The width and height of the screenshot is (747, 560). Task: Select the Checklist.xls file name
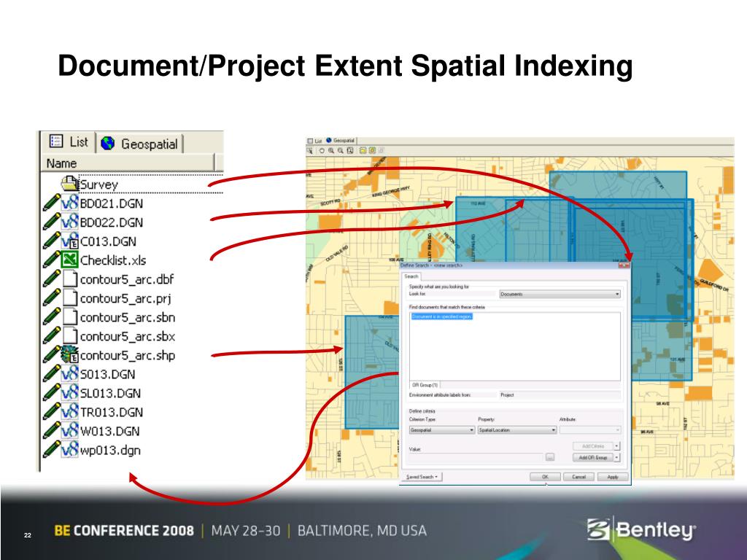point(113,260)
